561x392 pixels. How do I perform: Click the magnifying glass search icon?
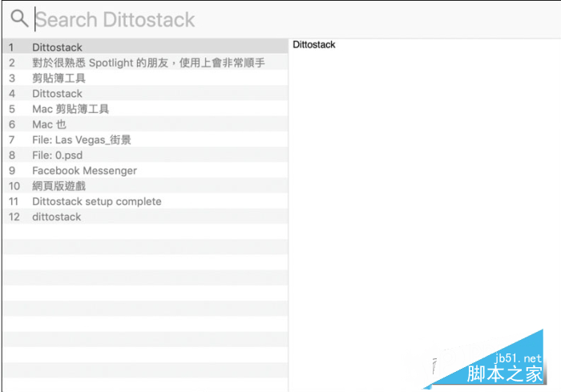(x=19, y=18)
